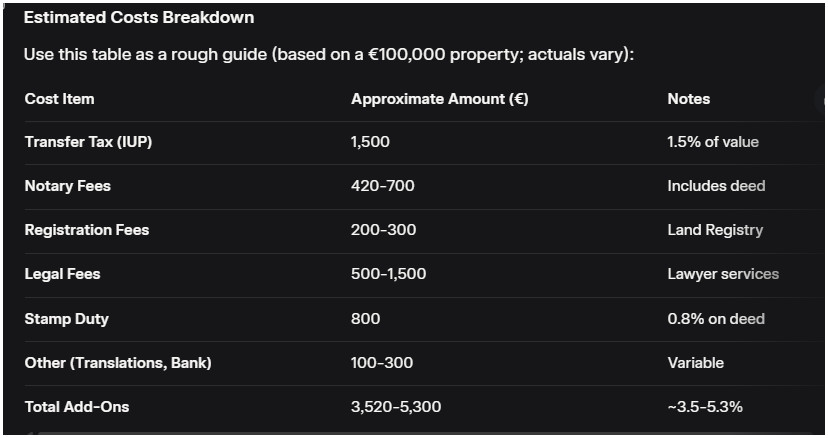Click the "Registration Fees" row label

(x=87, y=230)
